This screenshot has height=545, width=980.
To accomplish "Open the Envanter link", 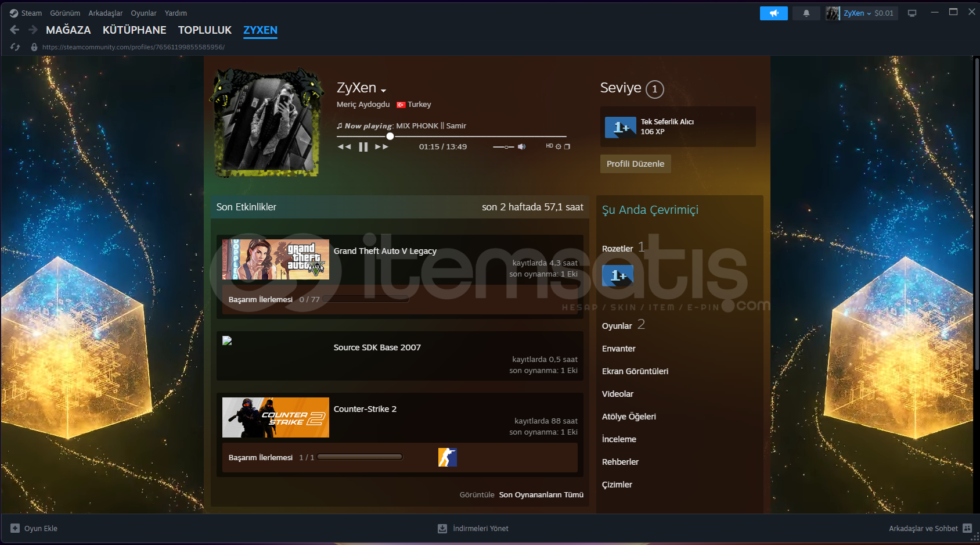I will 619,349.
